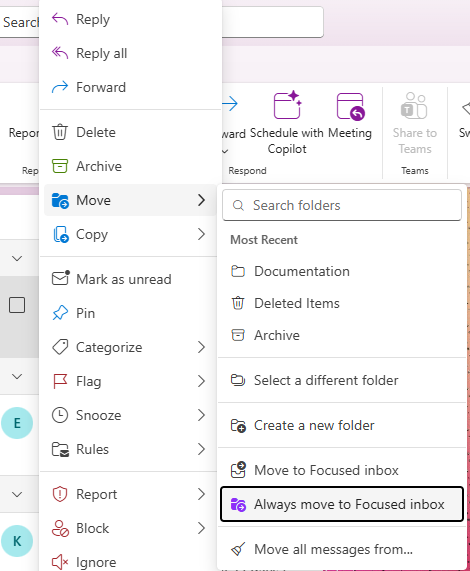470x571 pixels.
Task: Click the Delete trash can icon
Action: pyautogui.click(x=60, y=132)
